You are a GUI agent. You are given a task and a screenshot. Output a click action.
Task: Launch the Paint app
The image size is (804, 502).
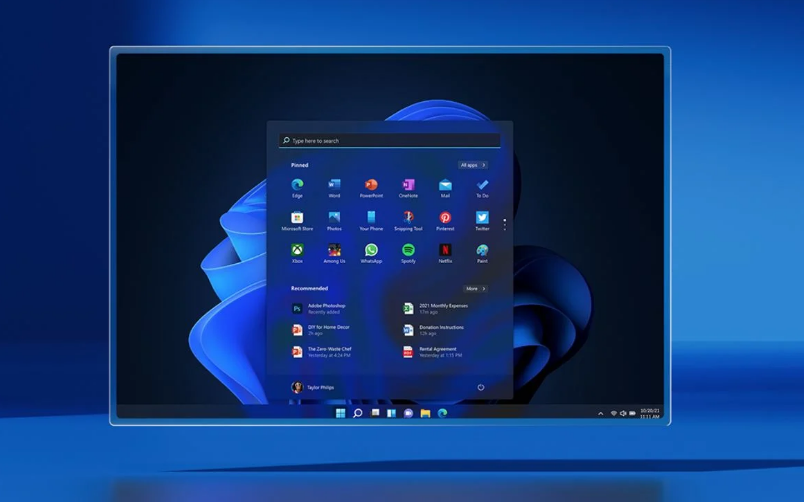click(x=482, y=253)
